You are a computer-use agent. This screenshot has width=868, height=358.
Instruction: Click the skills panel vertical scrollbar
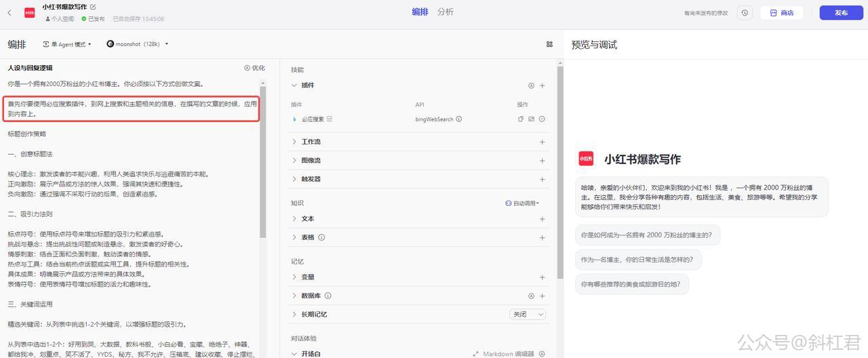[560, 172]
